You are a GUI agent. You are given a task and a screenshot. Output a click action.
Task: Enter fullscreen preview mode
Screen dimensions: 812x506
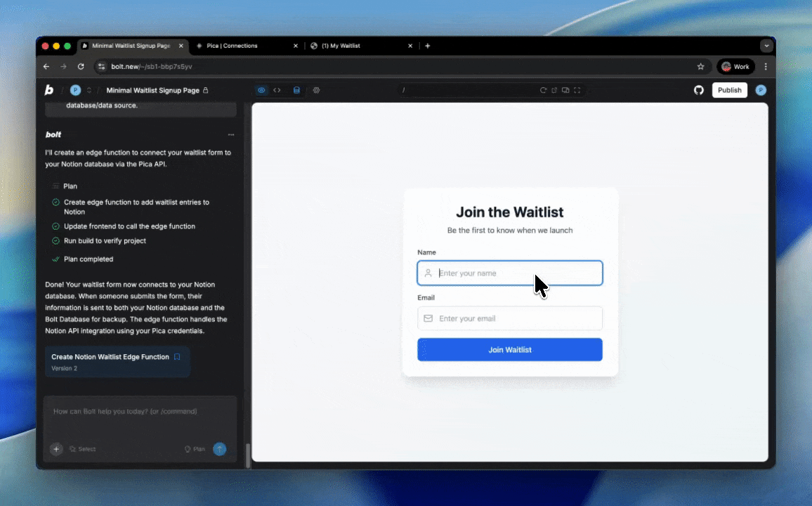577,90
